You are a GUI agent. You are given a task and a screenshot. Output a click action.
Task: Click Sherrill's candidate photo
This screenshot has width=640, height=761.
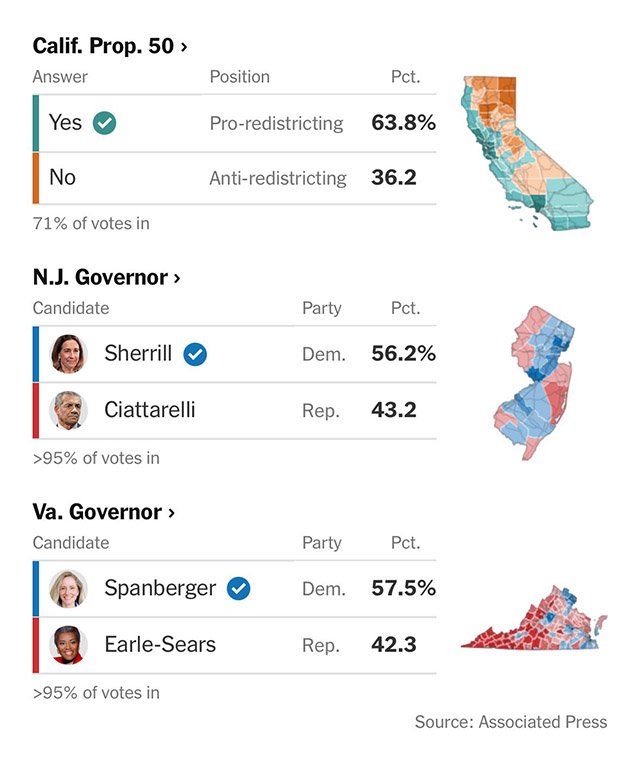[x=68, y=354]
